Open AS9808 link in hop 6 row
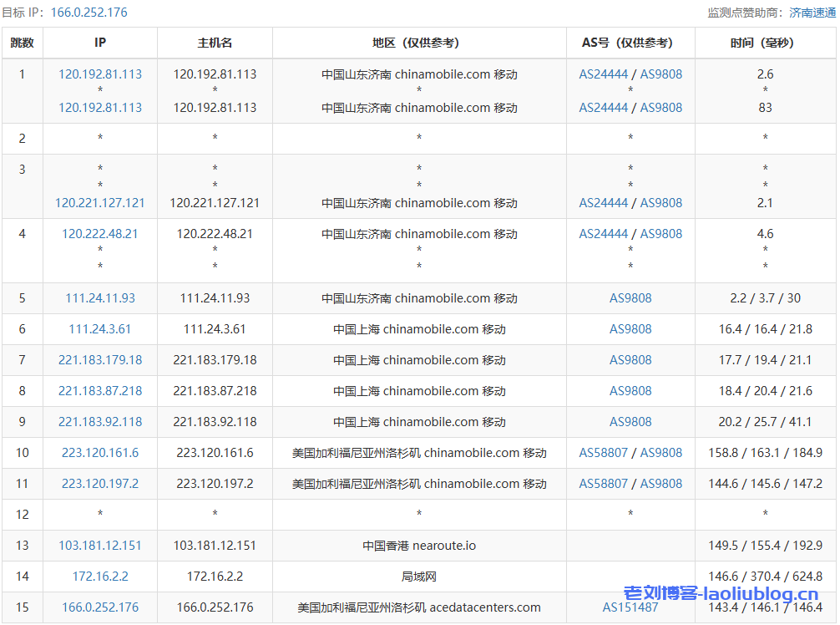This screenshot has width=840, height=625. (x=630, y=329)
